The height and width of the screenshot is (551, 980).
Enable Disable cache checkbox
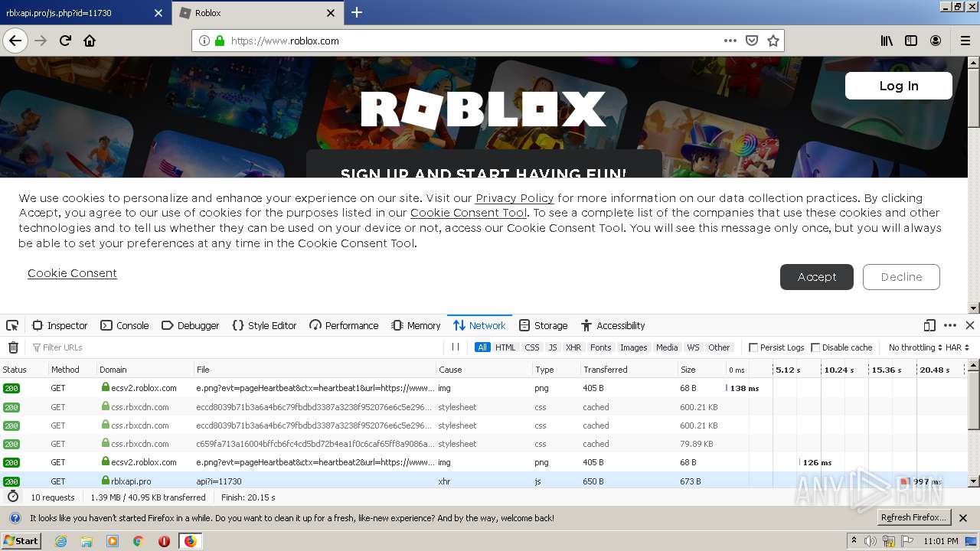click(x=815, y=347)
